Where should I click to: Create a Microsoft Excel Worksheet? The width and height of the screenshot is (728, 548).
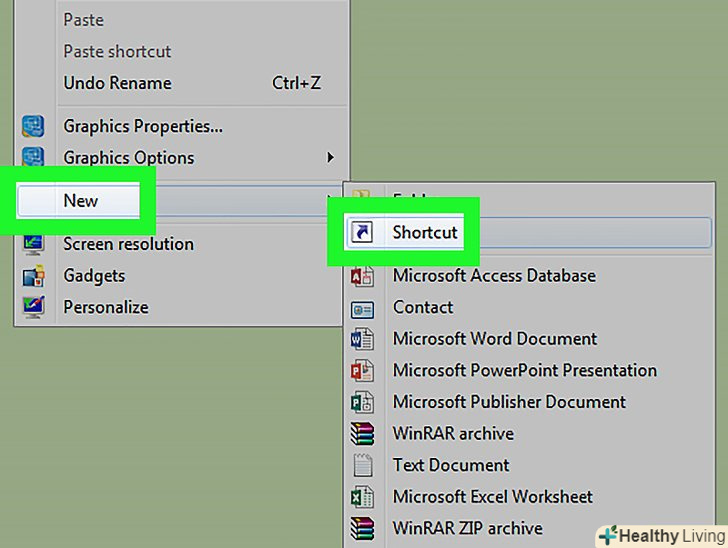point(528,497)
